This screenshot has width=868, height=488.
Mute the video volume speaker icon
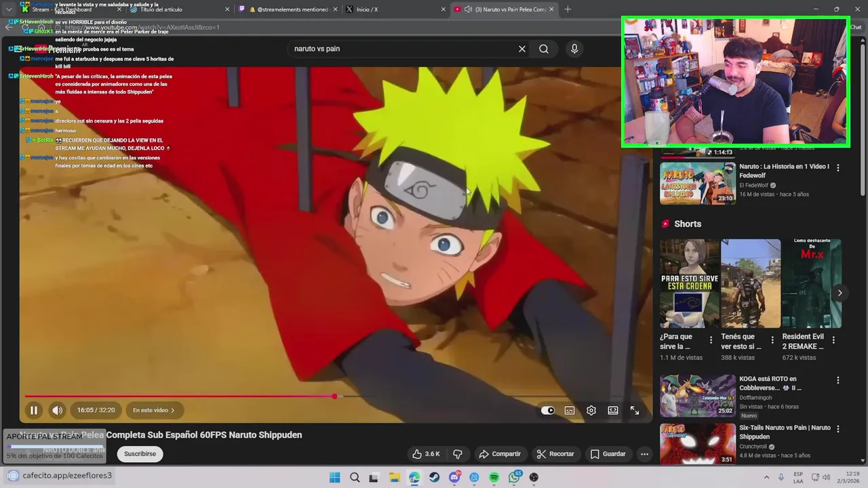pyautogui.click(x=58, y=410)
